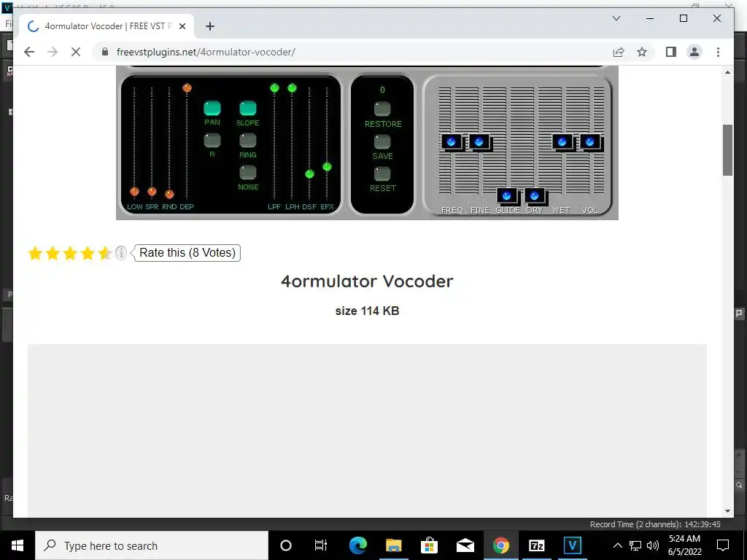Toggle the NOISE button on vocoder
Screen dimensions: 747x560
tap(248, 172)
